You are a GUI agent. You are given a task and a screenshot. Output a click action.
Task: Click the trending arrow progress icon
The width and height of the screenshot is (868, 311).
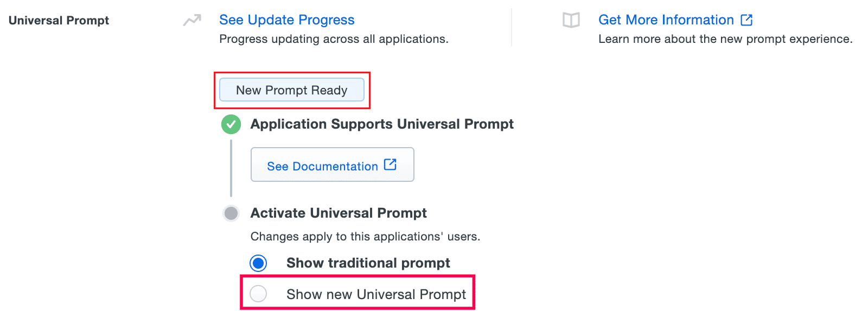pyautogui.click(x=192, y=21)
